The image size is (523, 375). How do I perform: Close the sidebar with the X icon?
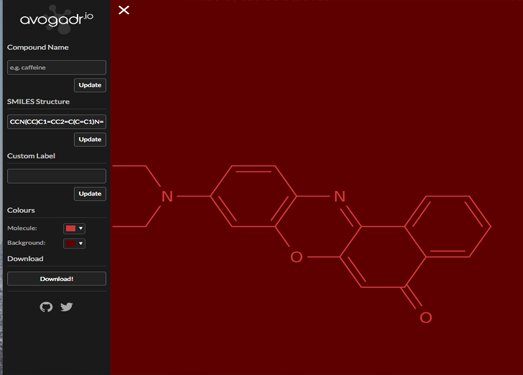pyautogui.click(x=124, y=10)
